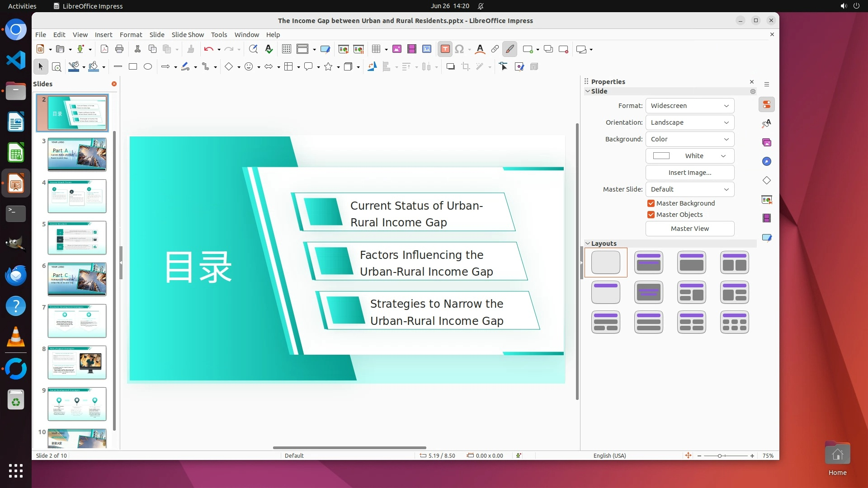The height and width of the screenshot is (488, 868).
Task: Open the Format menu
Action: click(x=131, y=35)
